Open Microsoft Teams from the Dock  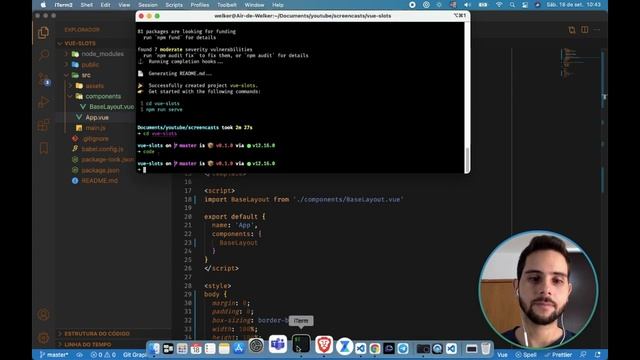[x=278, y=344]
